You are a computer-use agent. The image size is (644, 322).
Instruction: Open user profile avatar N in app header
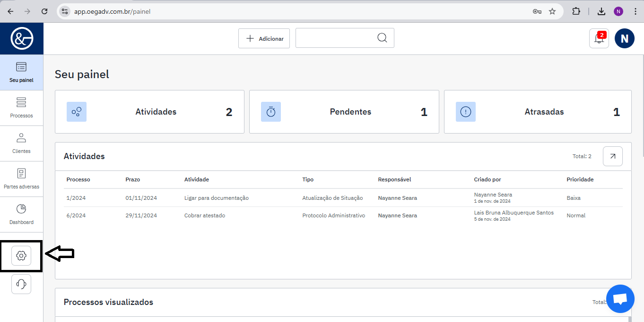(624, 39)
